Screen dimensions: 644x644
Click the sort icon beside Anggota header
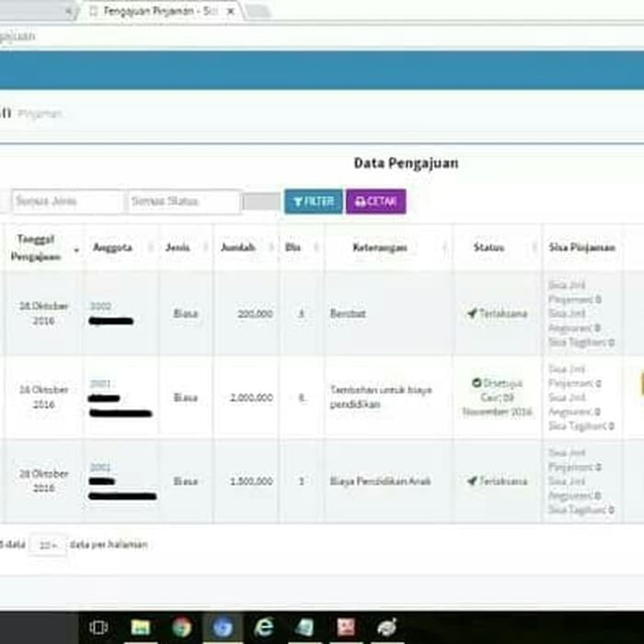click(151, 247)
